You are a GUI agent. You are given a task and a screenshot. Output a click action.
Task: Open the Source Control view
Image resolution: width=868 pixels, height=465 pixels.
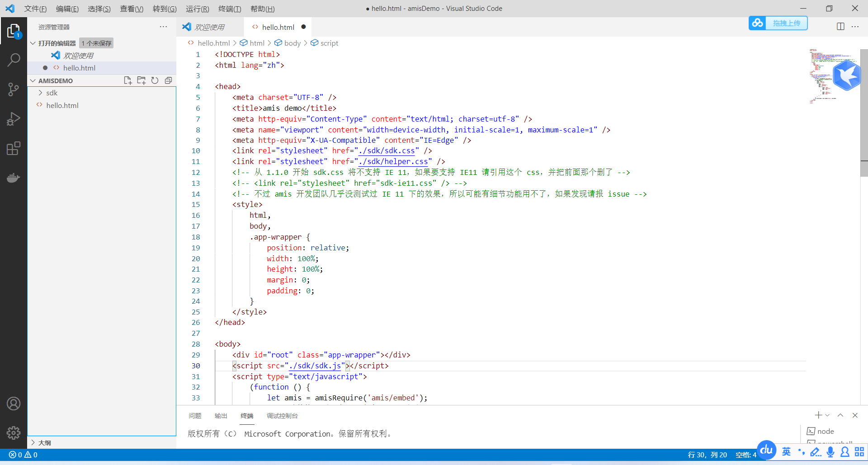coord(14,89)
